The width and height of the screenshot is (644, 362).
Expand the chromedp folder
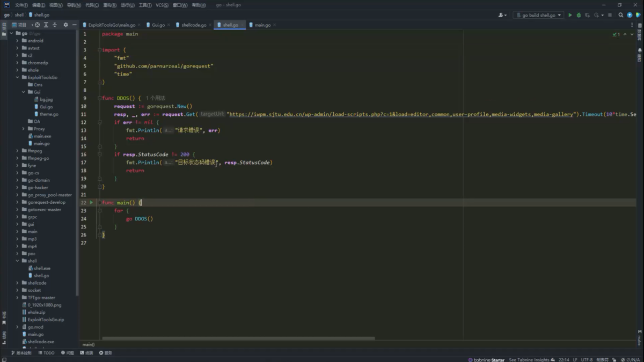17,63
